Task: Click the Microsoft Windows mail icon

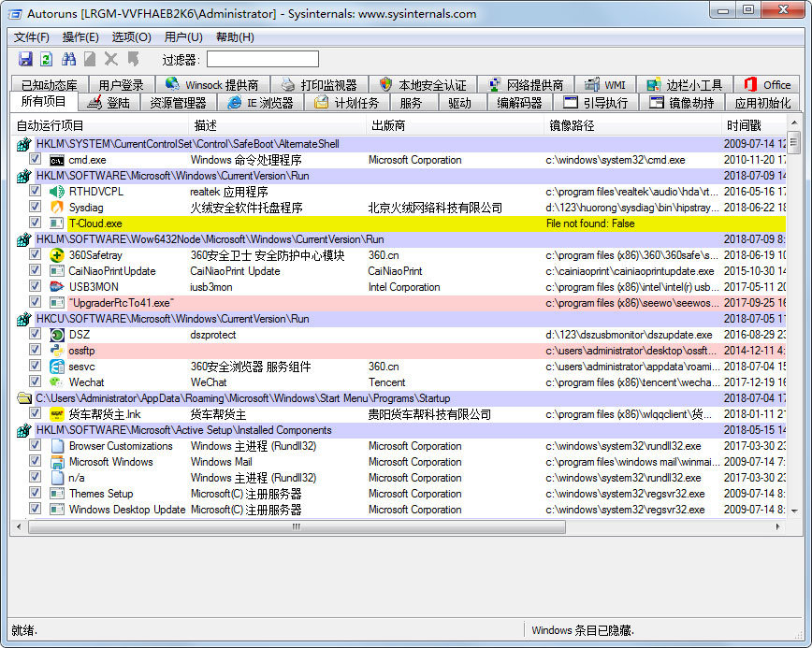Action: click(x=57, y=462)
